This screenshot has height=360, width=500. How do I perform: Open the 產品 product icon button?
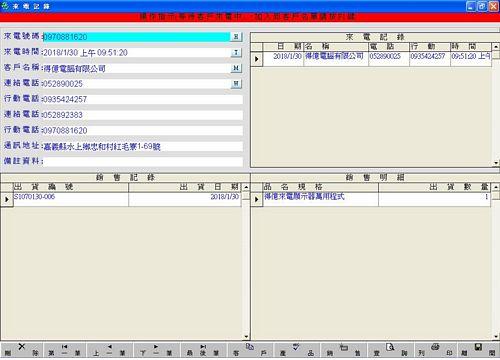point(296,350)
